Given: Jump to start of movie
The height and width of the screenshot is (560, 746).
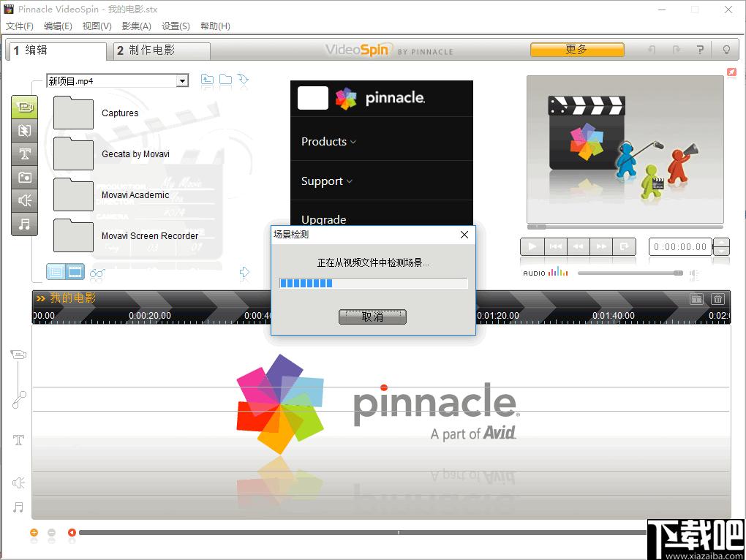Looking at the screenshot, I should tap(556, 246).
